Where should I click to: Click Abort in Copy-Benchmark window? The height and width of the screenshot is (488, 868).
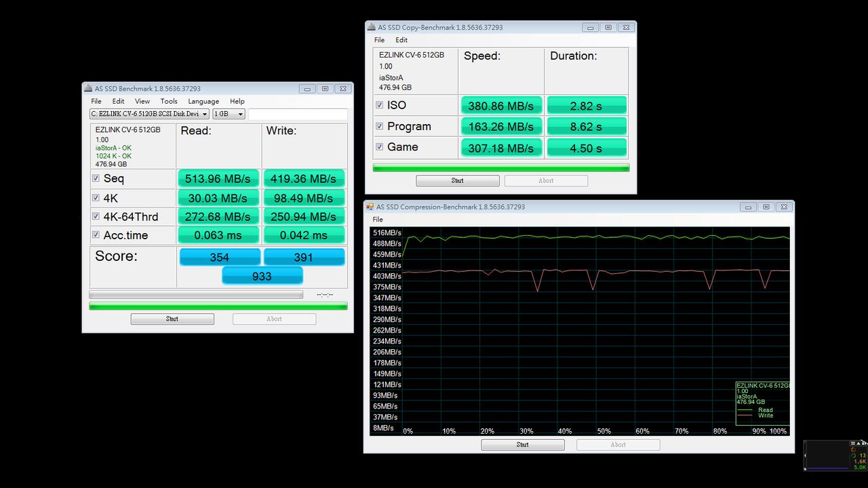click(x=546, y=180)
